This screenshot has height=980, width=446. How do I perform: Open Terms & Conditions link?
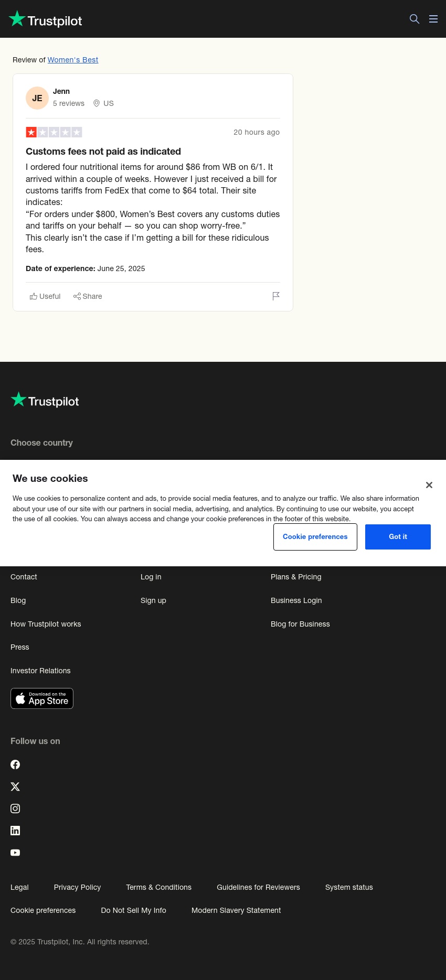click(158, 887)
